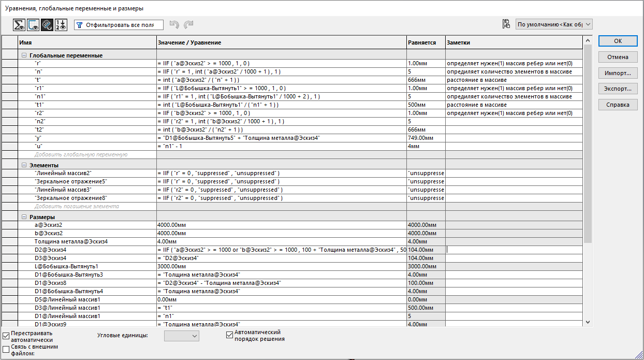Collapse the 'Элементы' section
The image size is (644, 360).
(24, 165)
